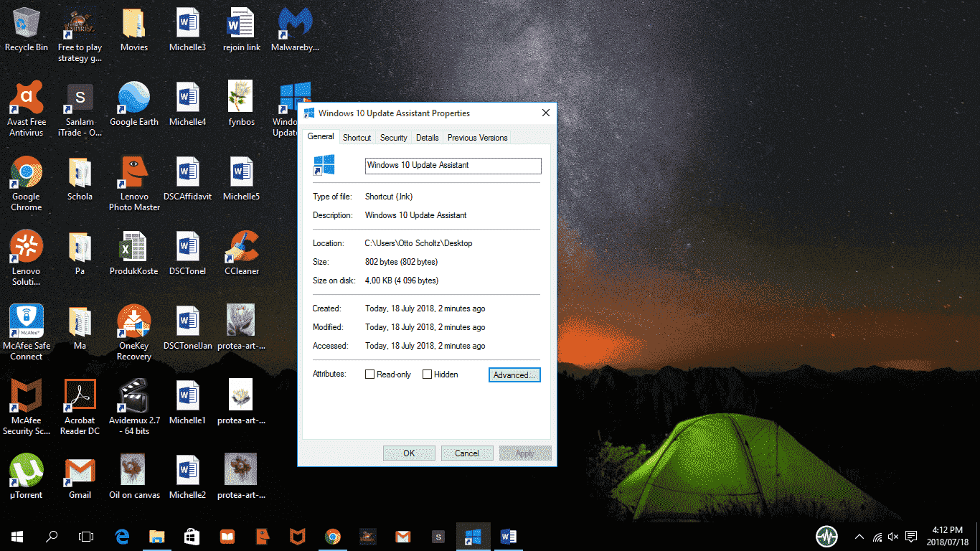Select the Lenovo Solution desktop shortcut
The width and height of the screenshot is (980, 551).
[x=27, y=258]
